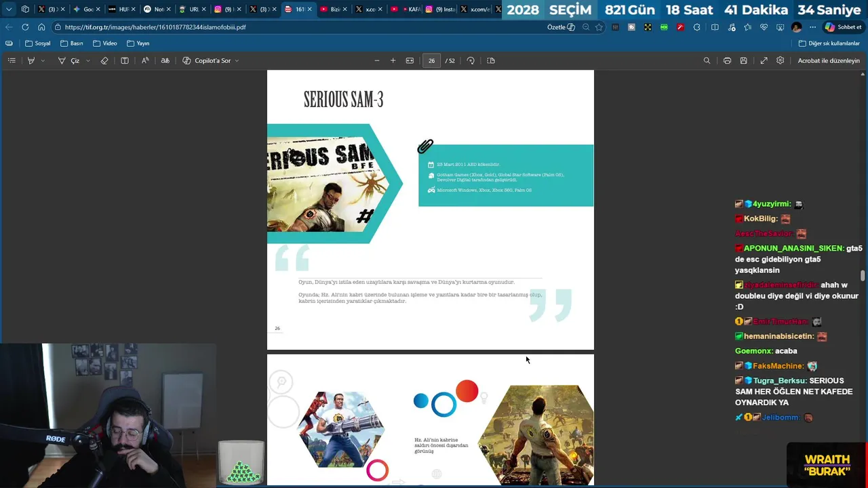The height and width of the screenshot is (488, 868).
Task: Switch the page view layout
Action: [491, 60]
